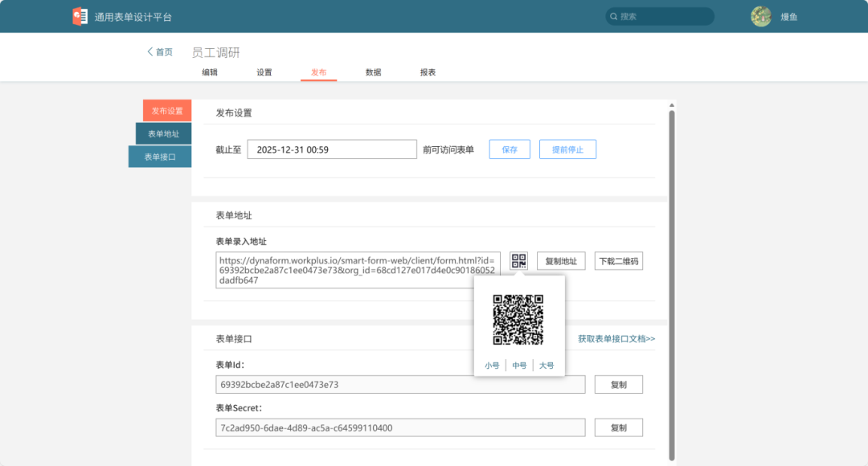
Task: Select the 大号 QR code size option
Action: coord(547,365)
